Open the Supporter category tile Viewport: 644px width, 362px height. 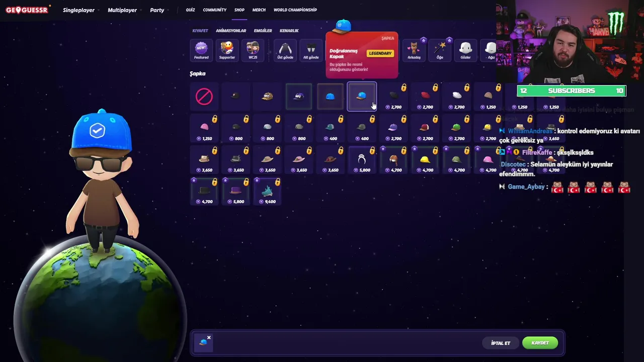click(227, 51)
